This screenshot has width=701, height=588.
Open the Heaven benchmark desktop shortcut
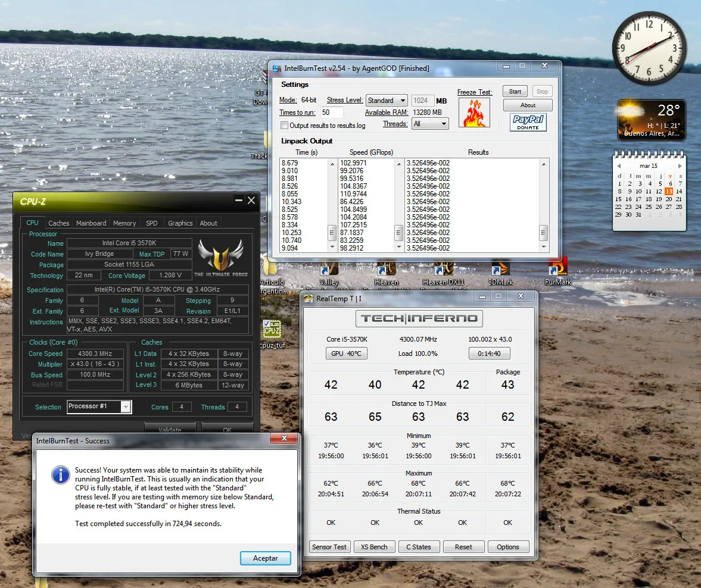click(x=387, y=274)
